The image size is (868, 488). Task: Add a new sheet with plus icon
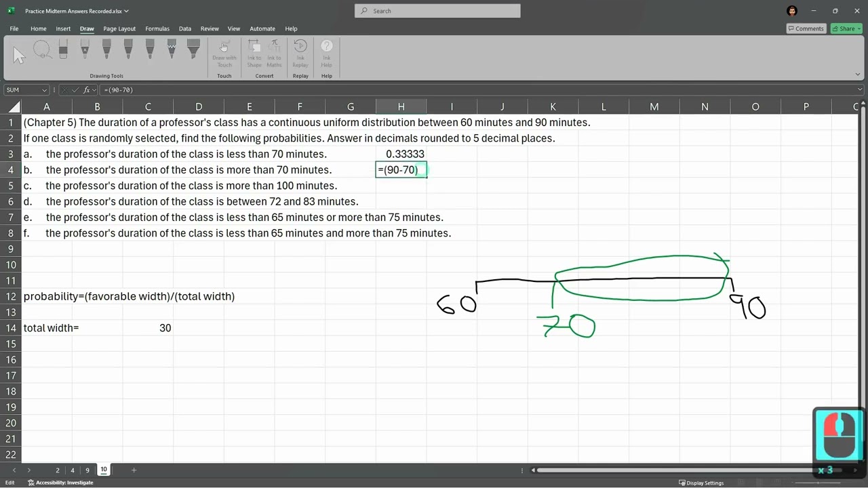coord(134,470)
